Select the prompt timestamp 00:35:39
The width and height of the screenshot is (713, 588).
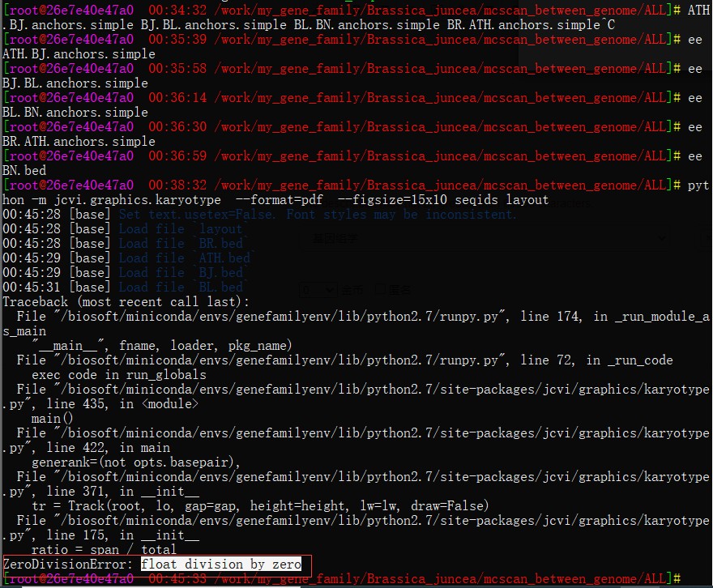coord(177,40)
